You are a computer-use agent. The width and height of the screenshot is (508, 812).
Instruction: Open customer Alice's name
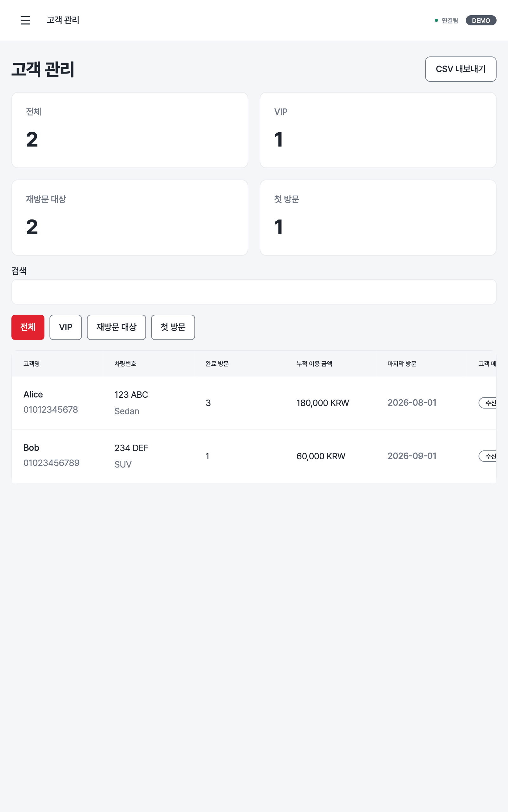[x=33, y=395]
